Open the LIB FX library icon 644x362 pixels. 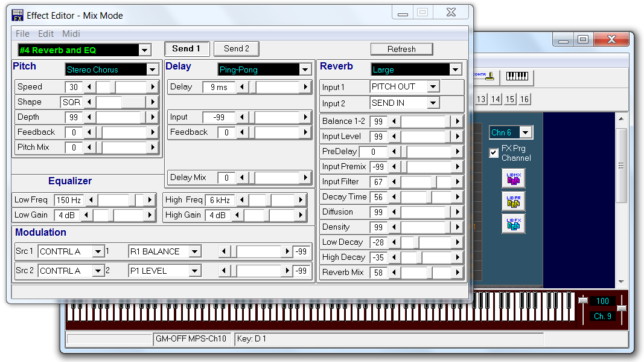pos(514,224)
